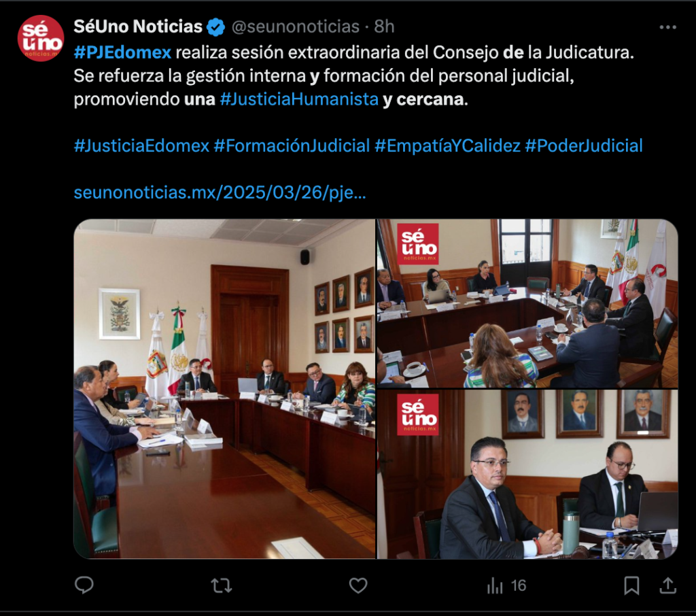The image size is (696, 616).
Task: Click the reply speech bubble icon
Action: pyautogui.click(x=84, y=585)
